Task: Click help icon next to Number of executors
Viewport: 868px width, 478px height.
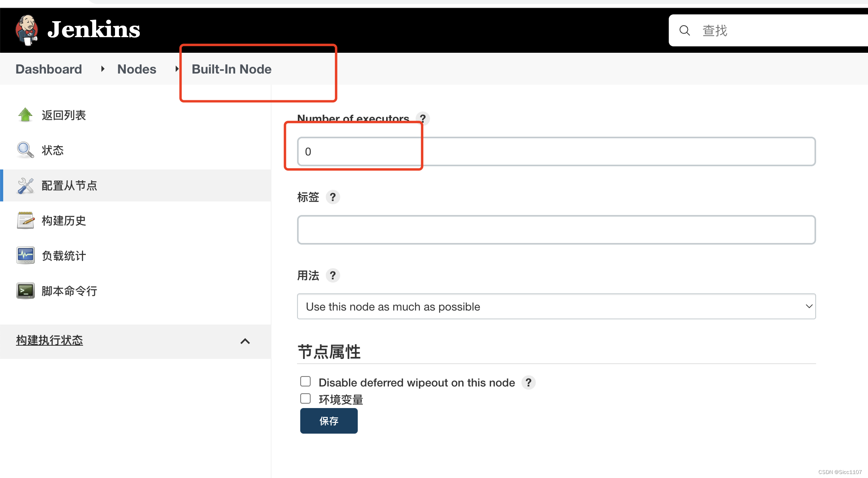Action: tap(423, 118)
